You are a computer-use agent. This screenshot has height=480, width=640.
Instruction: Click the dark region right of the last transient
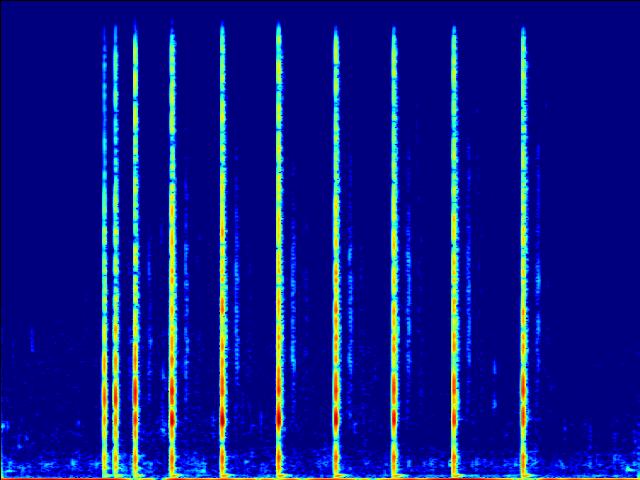pyautogui.click(x=590, y=150)
